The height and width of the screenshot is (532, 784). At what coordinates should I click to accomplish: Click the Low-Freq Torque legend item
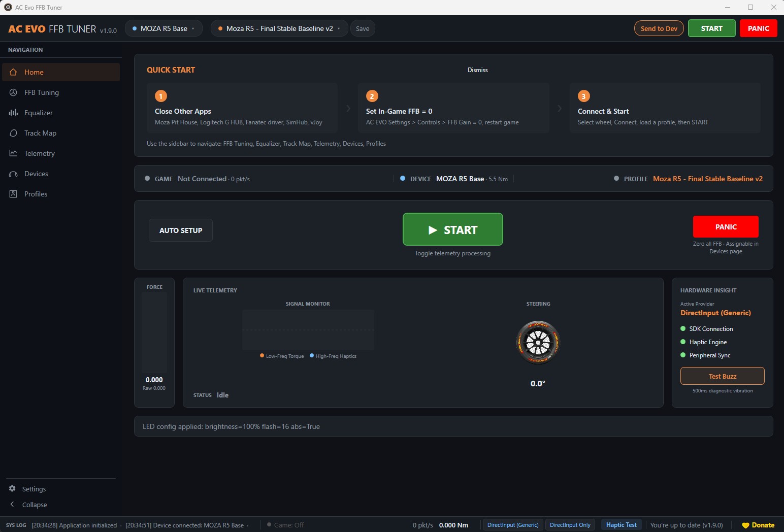[282, 356]
